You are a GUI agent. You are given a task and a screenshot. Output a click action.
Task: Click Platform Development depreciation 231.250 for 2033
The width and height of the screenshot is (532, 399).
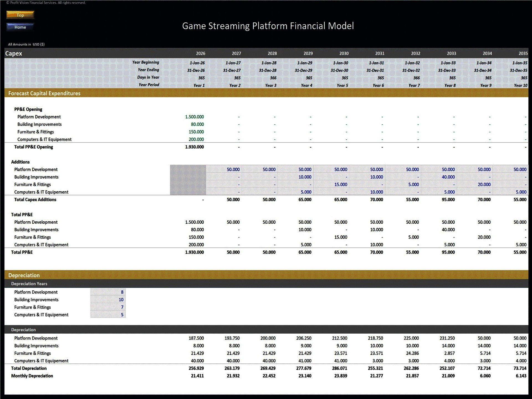(447, 338)
